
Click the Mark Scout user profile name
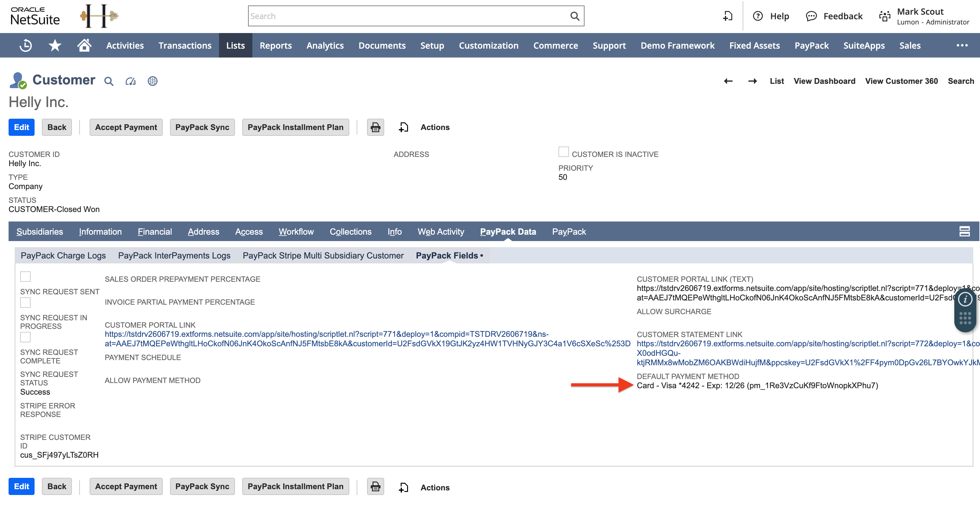click(x=920, y=11)
